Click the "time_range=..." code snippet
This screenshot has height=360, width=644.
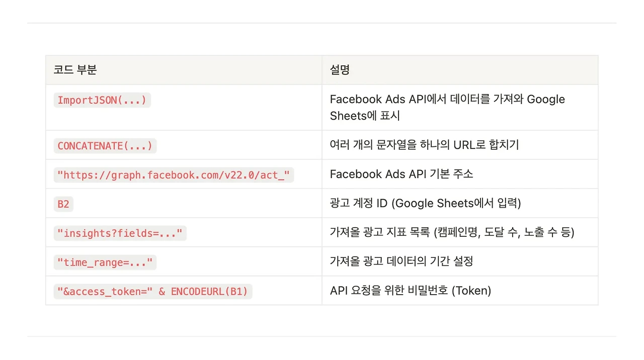105,262
